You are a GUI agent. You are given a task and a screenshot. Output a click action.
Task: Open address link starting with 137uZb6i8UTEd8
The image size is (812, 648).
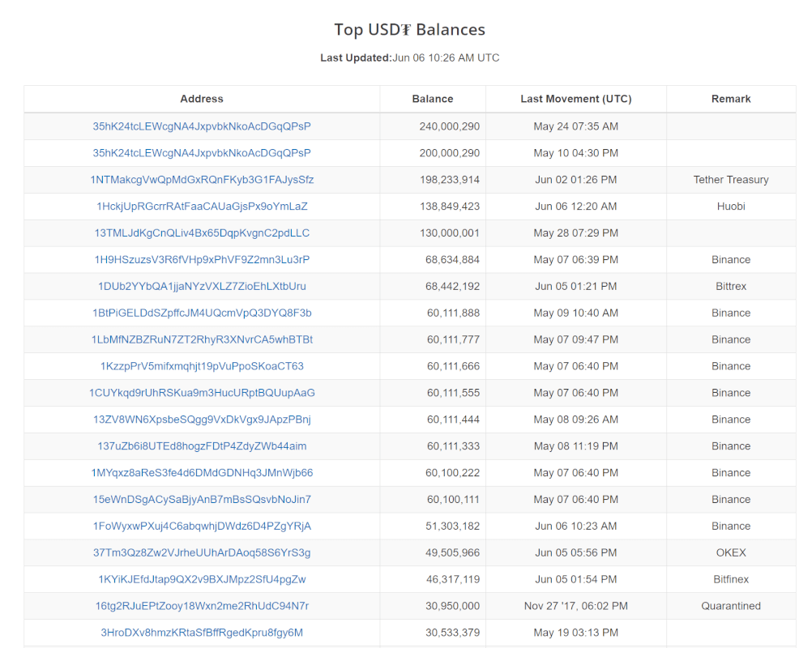[x=202, y=446]
